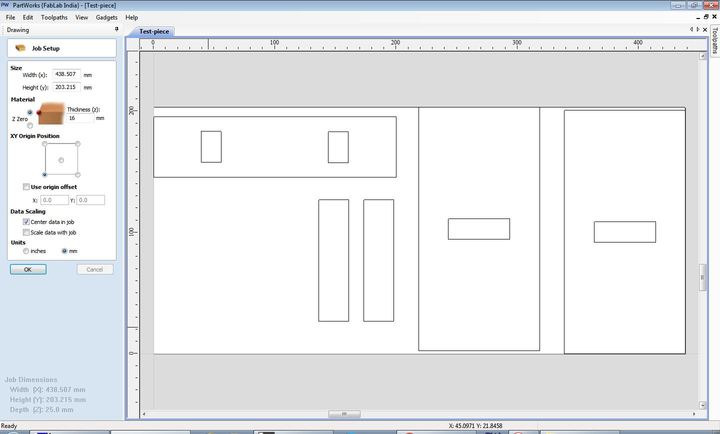This screenshot has height=434, width=720.
Task: Set Z Zero to bottom of material
Action: tap(30, 125)
